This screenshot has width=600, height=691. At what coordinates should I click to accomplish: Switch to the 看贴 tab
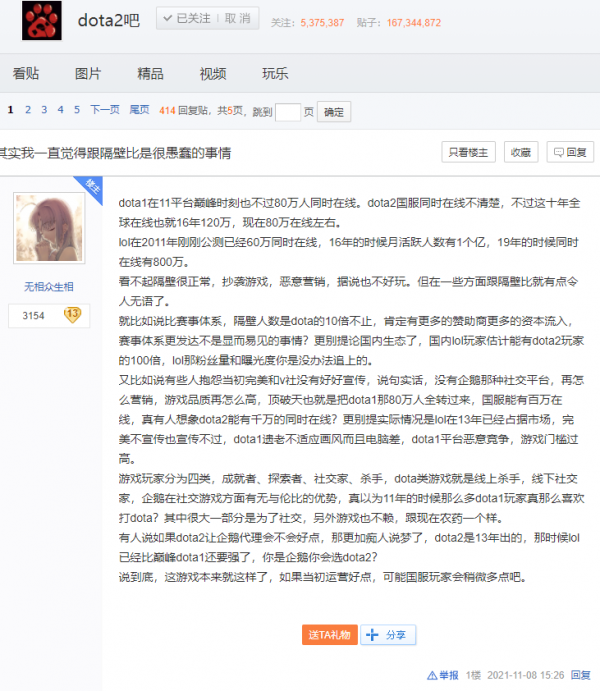click(26, 73)
